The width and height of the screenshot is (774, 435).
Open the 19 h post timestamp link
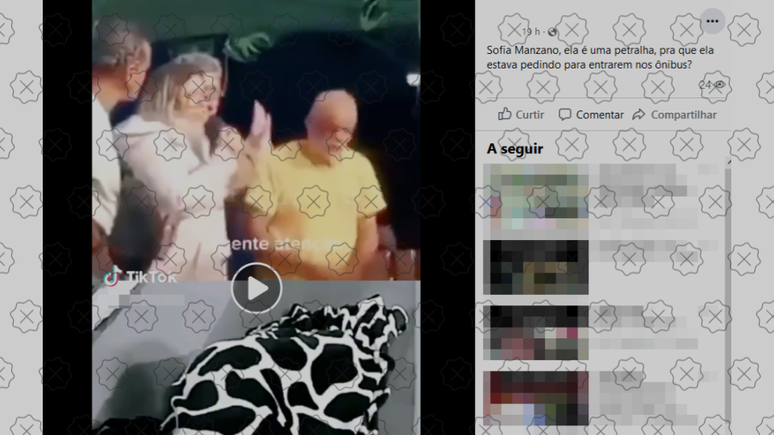tap(530, 32)
